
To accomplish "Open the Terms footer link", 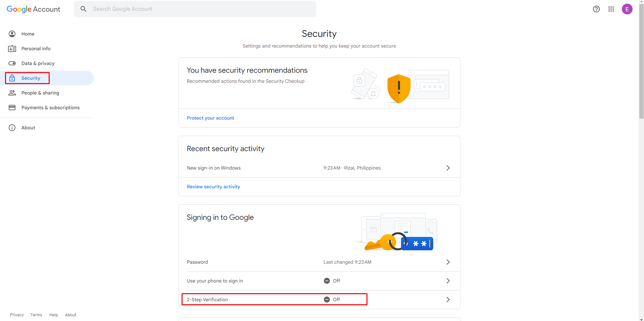I will pyautogui.click(x=36, y=315).
